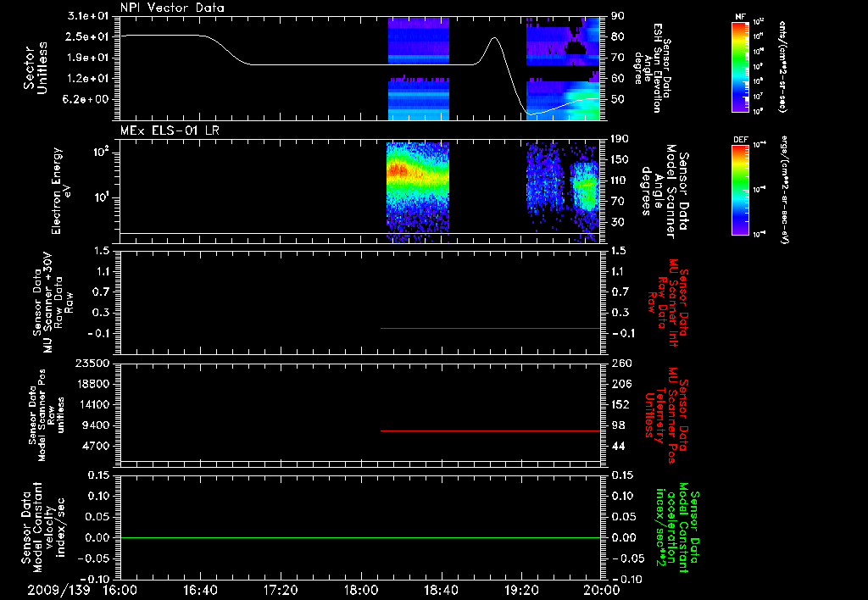Screen dimensions: 868x600
Task: Click the 'Electron Energy eV' axis label
Action: point(61,191)
